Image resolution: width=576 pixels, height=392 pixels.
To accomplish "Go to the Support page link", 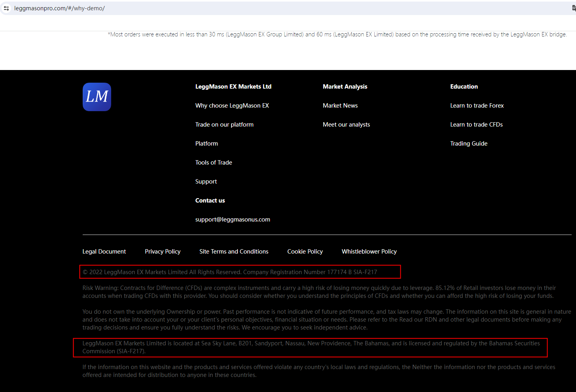I will pos(206,182).
